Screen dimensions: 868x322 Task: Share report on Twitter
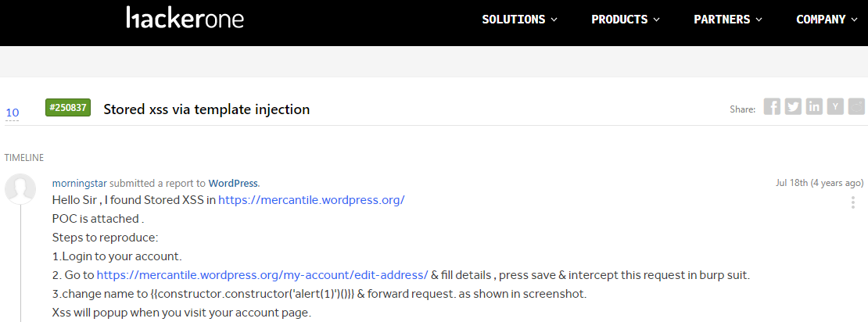point(793,107)
